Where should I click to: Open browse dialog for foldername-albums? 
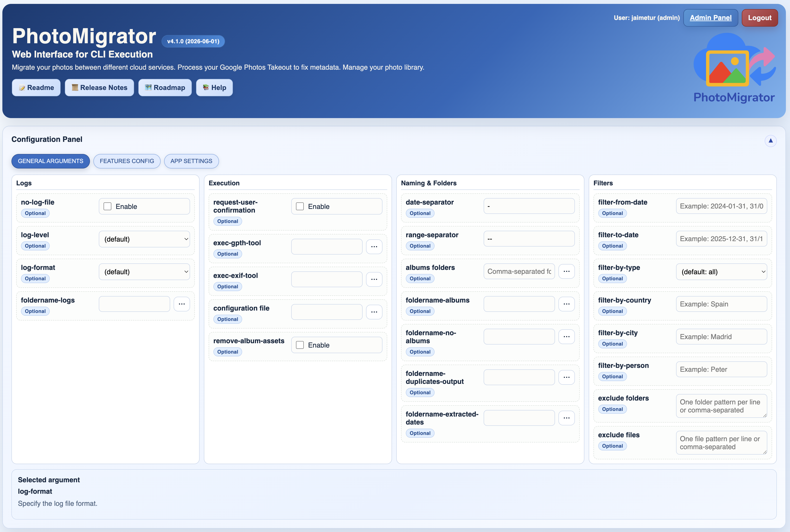(x=566, y=304)
